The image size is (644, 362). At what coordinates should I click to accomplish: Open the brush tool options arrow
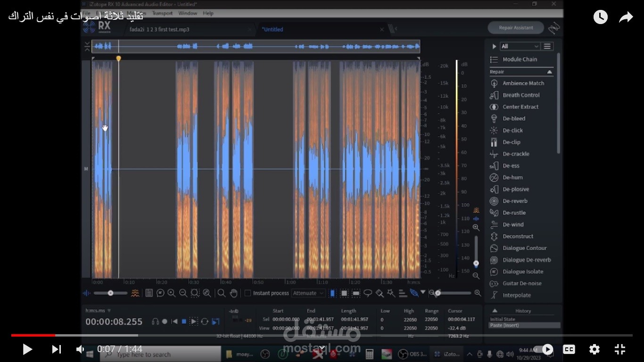pyautogui.click(x=423, y=293)
